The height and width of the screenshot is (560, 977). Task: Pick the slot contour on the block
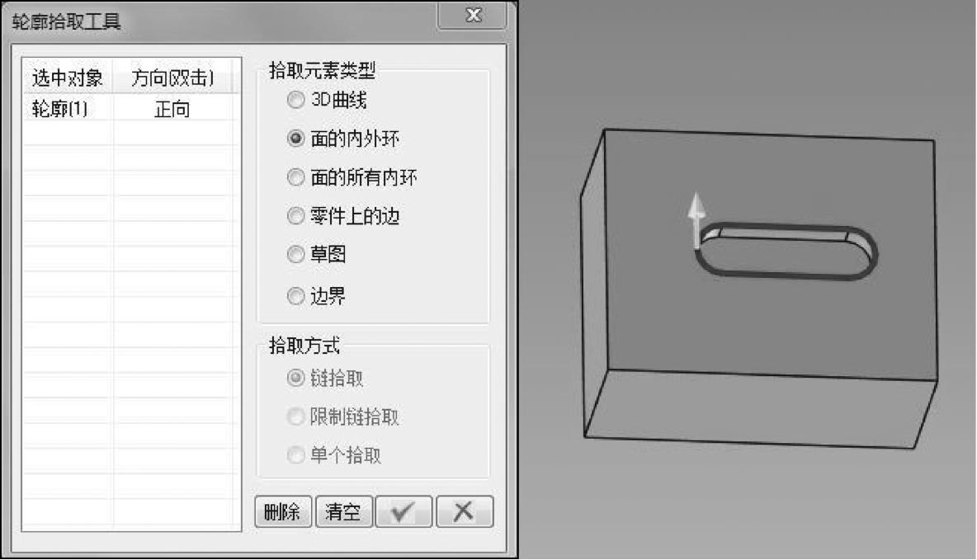tap(786, 252)
